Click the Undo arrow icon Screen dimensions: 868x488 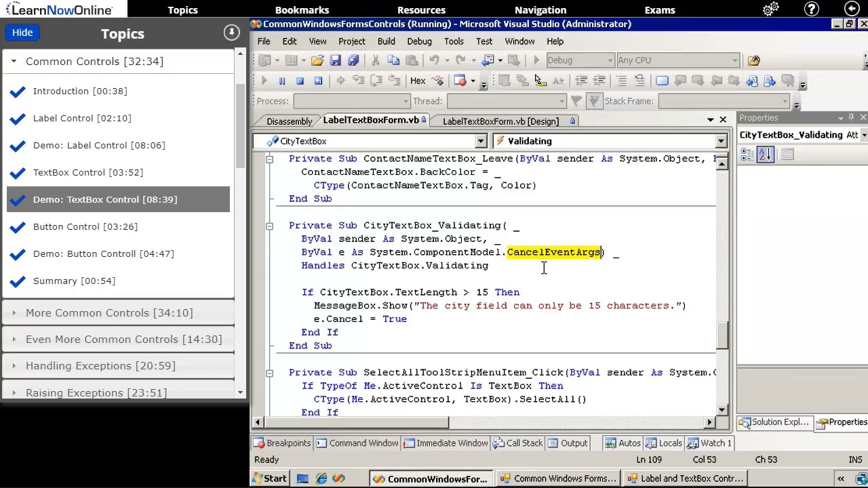coord(435,60)
